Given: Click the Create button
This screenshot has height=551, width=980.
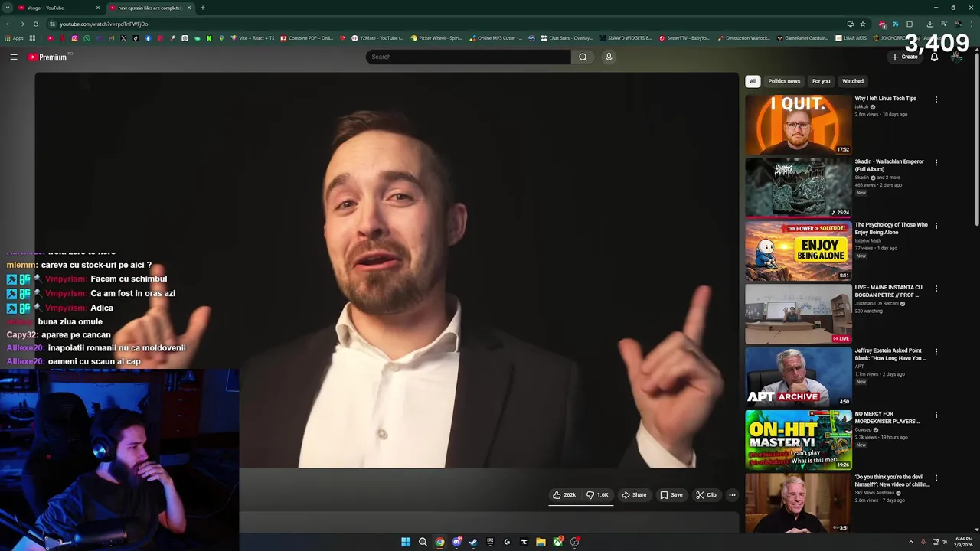Looking at the screenshot, I should (904, 57).
